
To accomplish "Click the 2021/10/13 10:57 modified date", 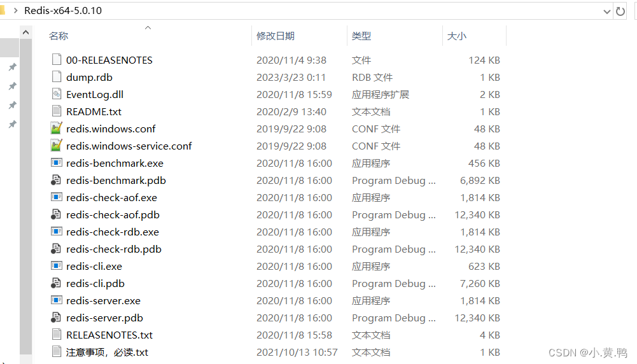I will click(x=297, y=352).
